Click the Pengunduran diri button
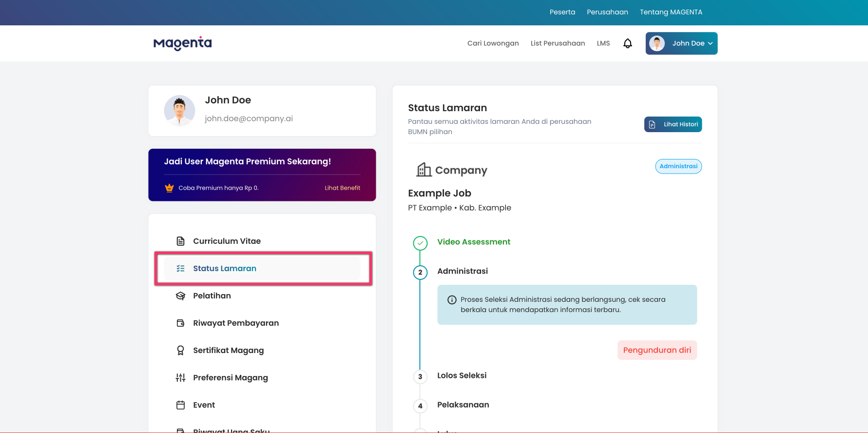Screen dimensions: 868x433 pyautogui.click(x=657, y=350)
